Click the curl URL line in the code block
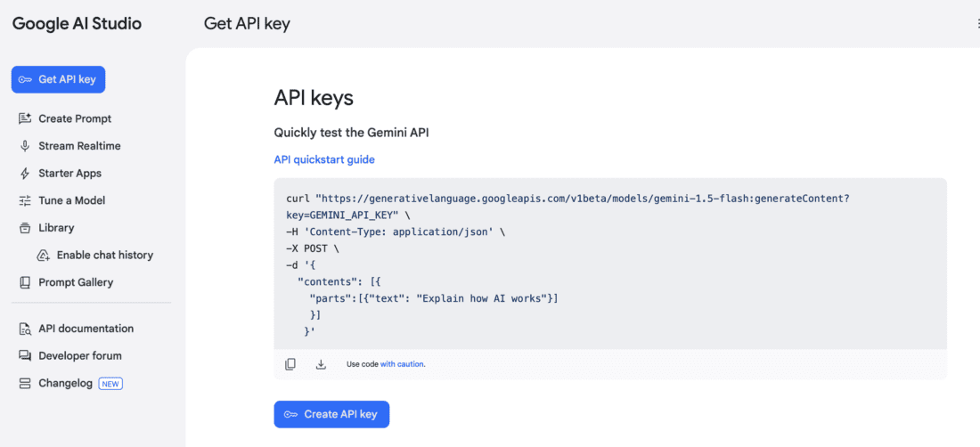 (x=568, y=198)
